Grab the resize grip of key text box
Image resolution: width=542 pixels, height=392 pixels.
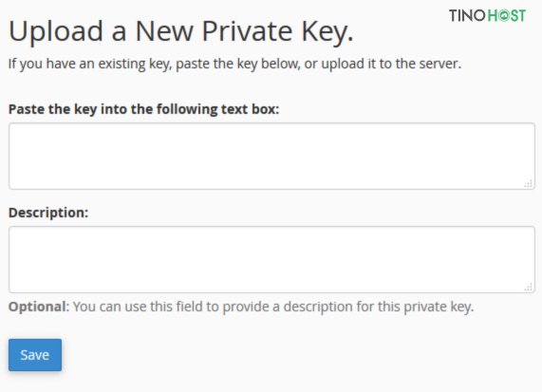click(x=529, y=183)
